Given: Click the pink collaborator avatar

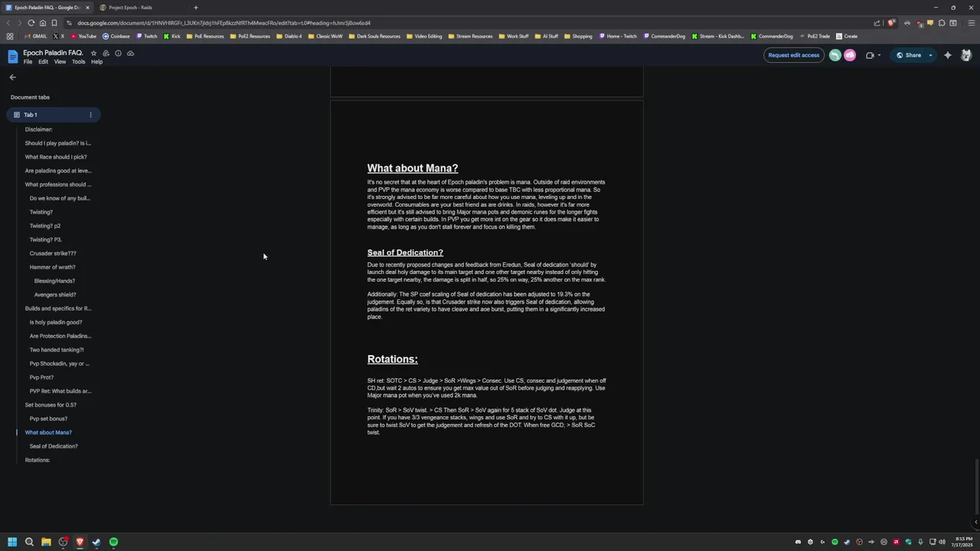Looking at the screenshot, I should [850, 55].
